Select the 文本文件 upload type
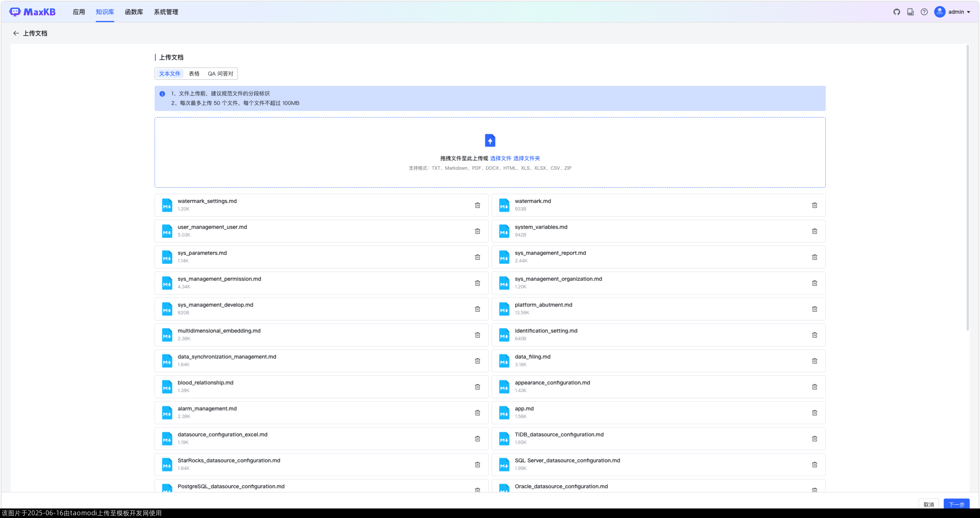Screen dimensions: 980x518 click(170, 74)
